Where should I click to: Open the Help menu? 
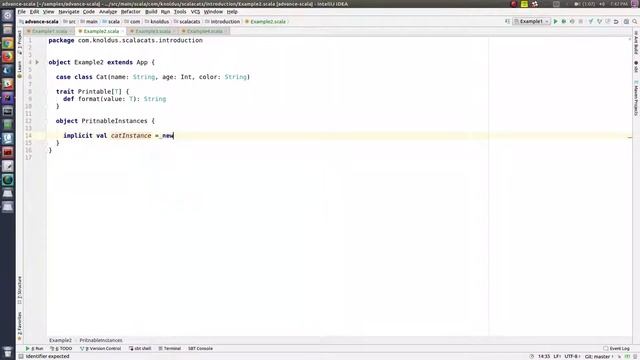tap(232, 12)
